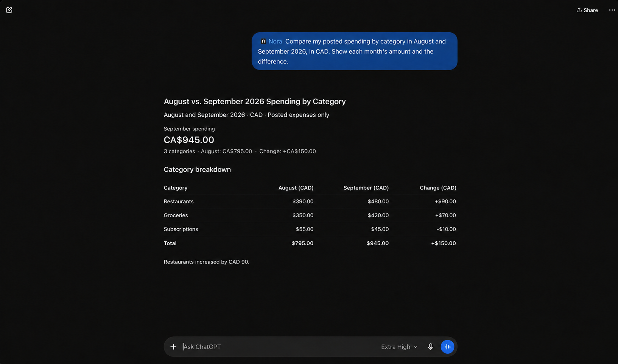Share this conversation

pos(587,10)
